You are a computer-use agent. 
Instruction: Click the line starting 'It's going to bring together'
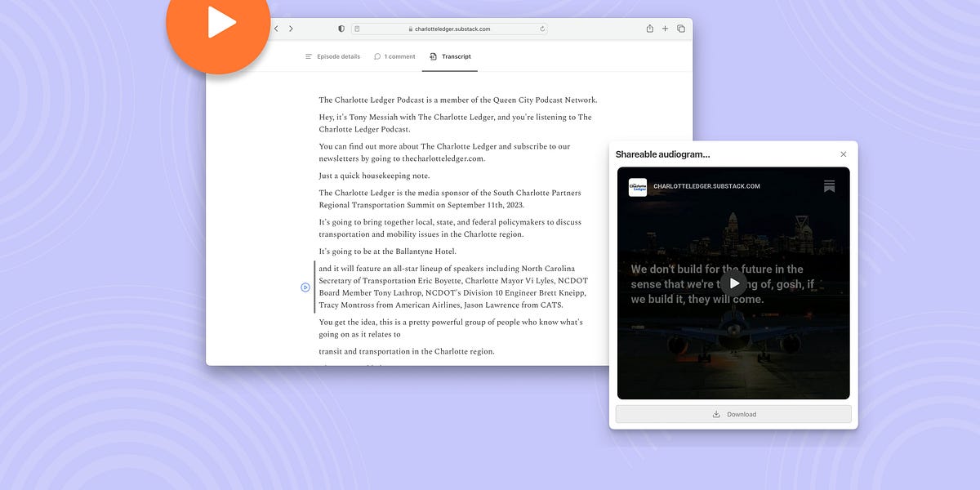(450, 228)
